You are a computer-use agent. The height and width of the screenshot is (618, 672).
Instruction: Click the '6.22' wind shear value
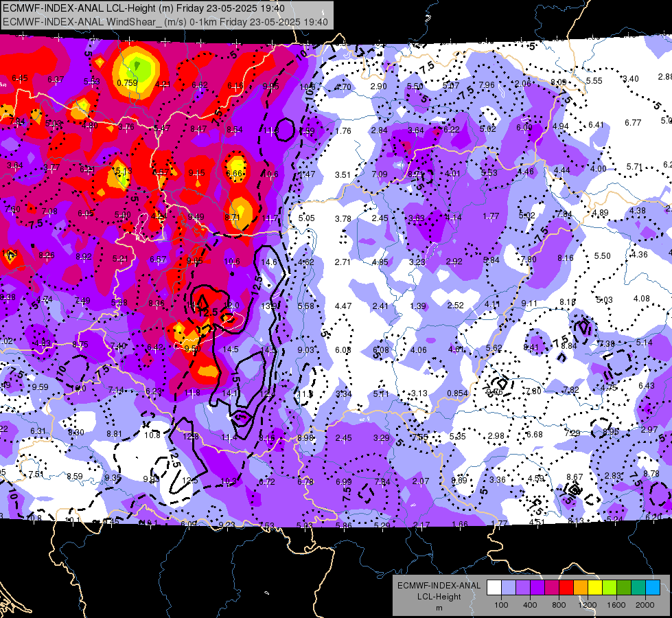[451, 130]
